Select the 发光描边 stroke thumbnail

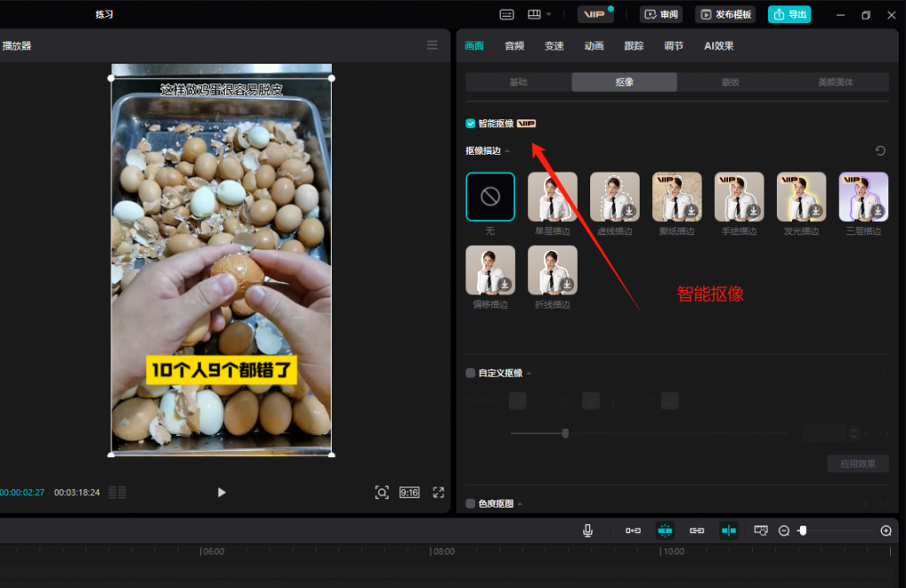[x=801, y=196]
